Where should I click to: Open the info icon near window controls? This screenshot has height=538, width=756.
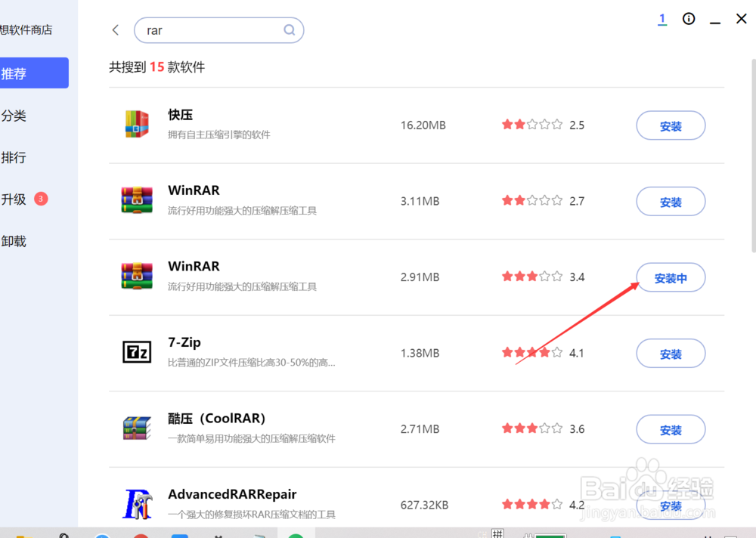point(689,19)
